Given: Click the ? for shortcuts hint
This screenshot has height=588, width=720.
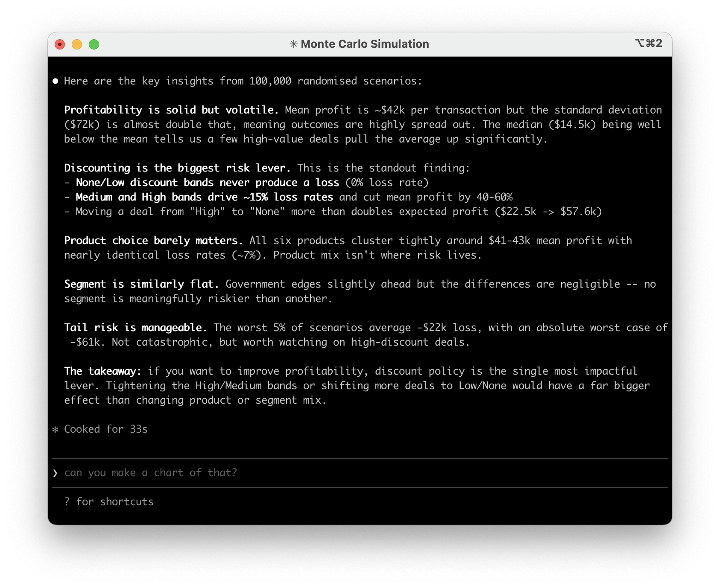Looking at the screenshot, I should (x=108, y=501).
